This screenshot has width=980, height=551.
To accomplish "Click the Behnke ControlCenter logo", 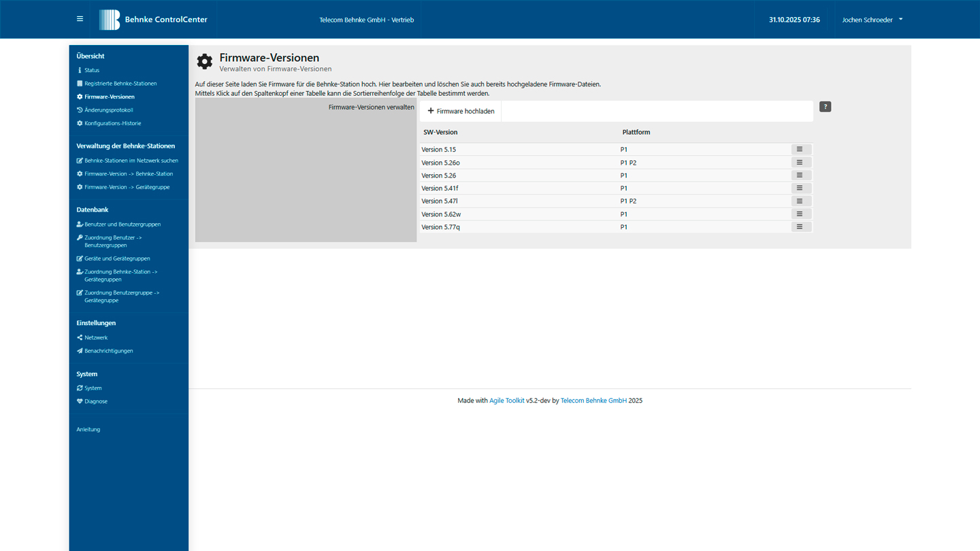I will (154, 20).
